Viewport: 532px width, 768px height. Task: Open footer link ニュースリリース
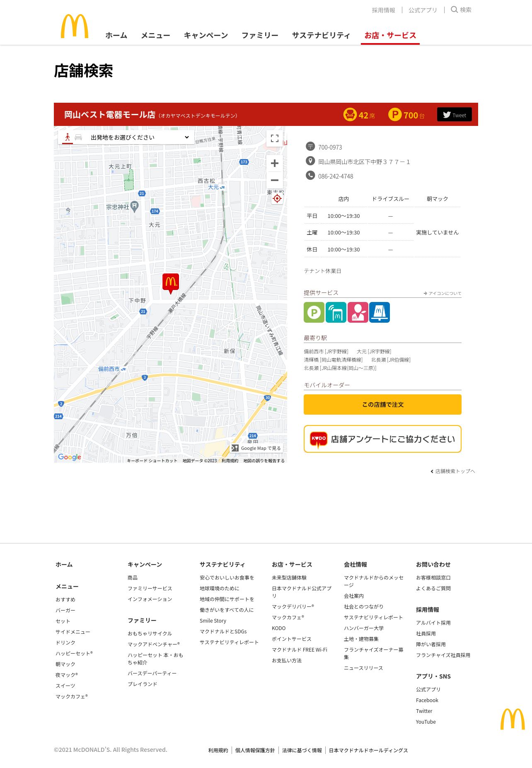(363, 668)
